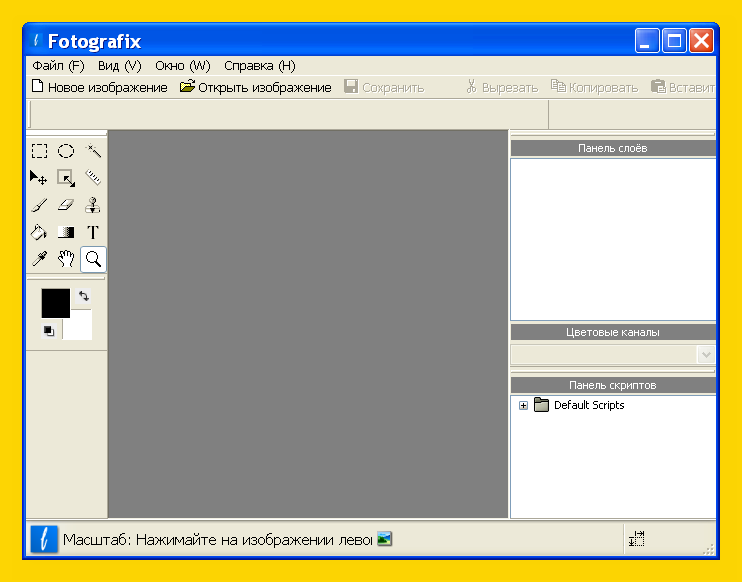Viewport: 742px width, 582px height.
Task: Select the Move tool
Action: [x=39, y=178]
